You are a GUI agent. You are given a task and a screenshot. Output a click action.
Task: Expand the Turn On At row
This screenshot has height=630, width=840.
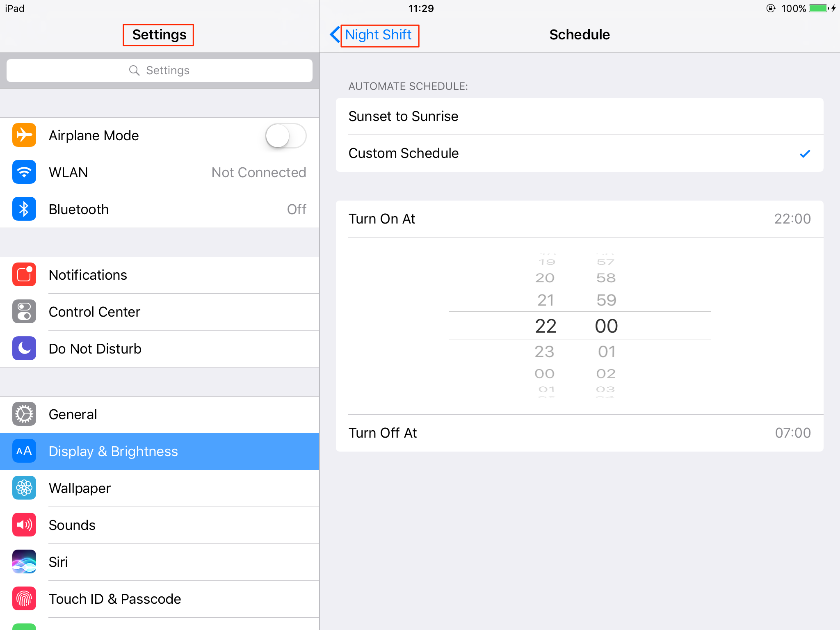580,219
